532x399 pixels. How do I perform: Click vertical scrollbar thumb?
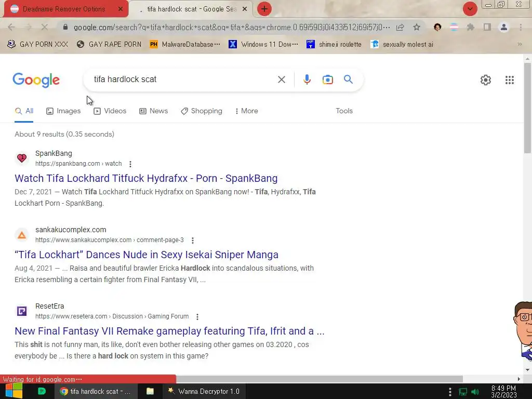point(527,108)
